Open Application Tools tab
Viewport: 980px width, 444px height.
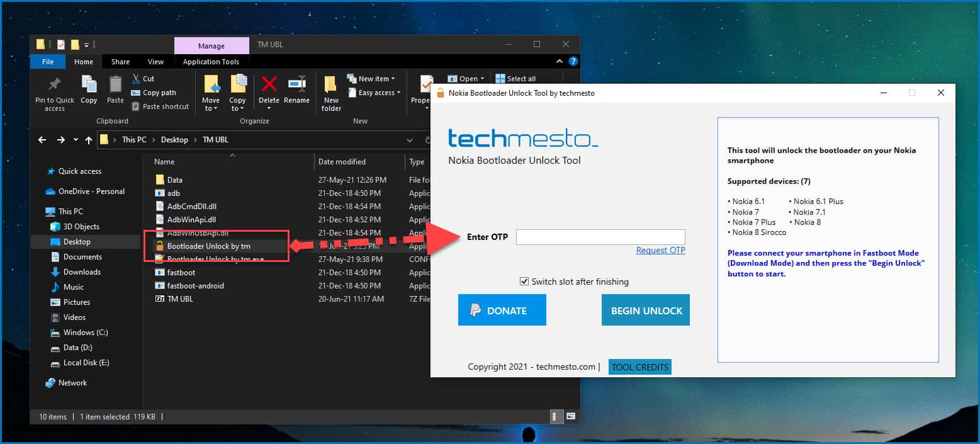(x=211, y=62)
